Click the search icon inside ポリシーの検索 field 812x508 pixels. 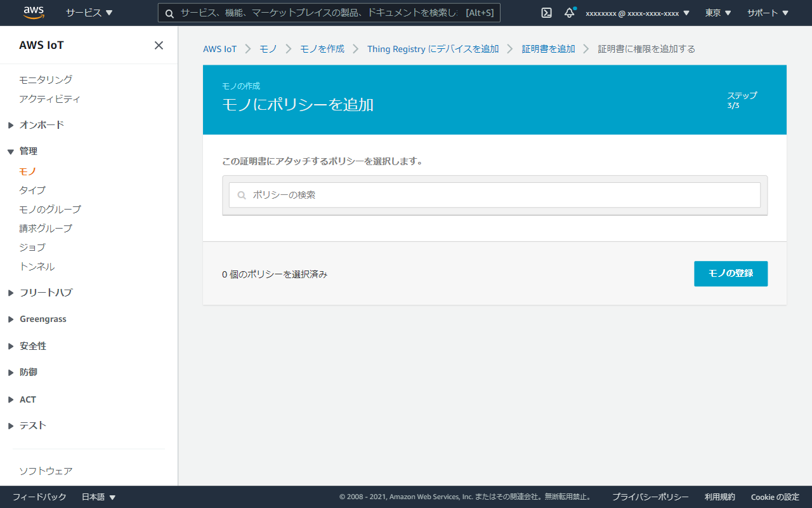[242, 195]
